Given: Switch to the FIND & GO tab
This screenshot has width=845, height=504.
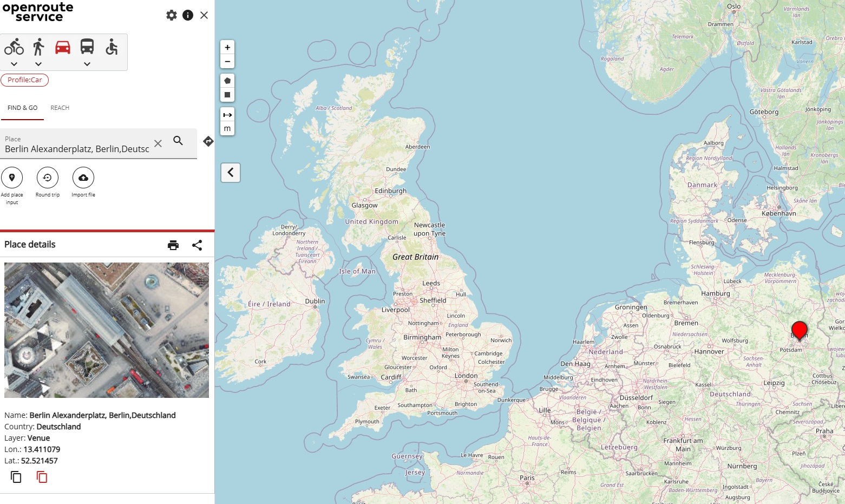Looking at the screenshot, I should (x=22, y=108).
